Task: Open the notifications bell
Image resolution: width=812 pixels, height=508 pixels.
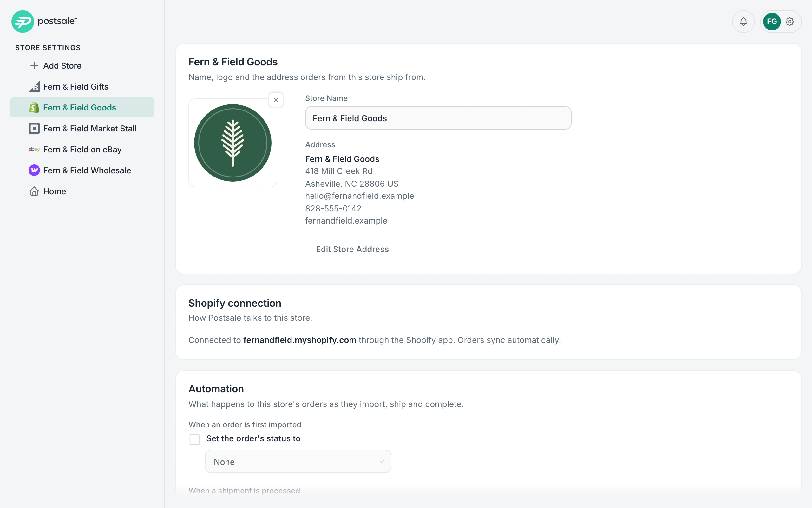Action: (743, 22)
